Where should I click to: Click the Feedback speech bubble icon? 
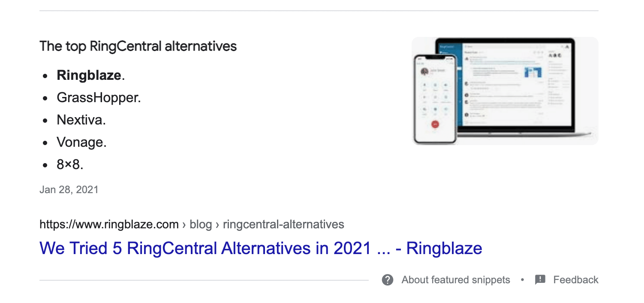pyautogui.click(x=540, y=280)
